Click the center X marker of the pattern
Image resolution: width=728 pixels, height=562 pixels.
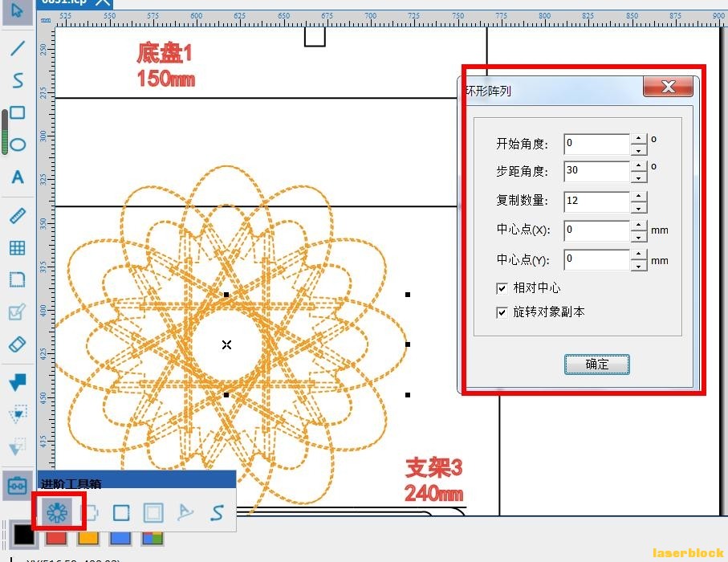226,344
